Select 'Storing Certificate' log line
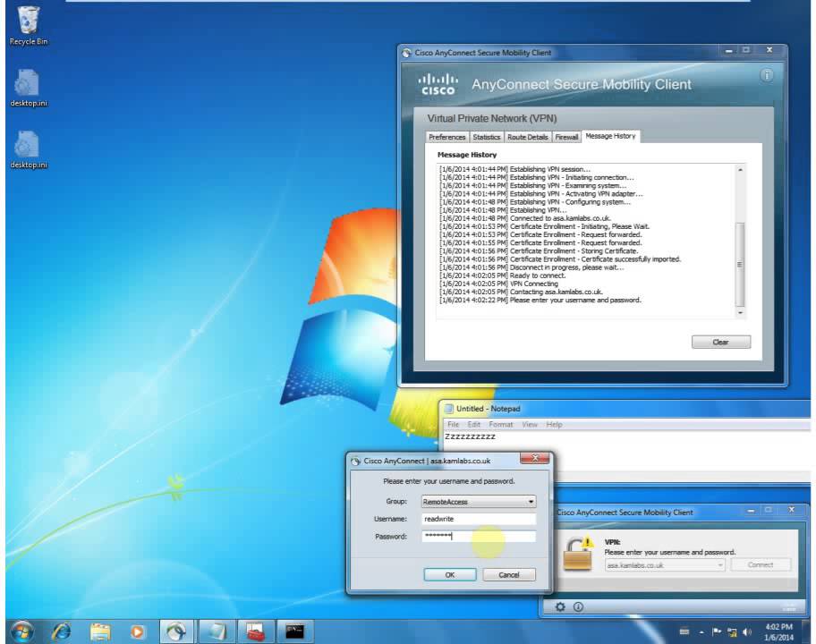 pyautogui.click(x=539, y=250)
